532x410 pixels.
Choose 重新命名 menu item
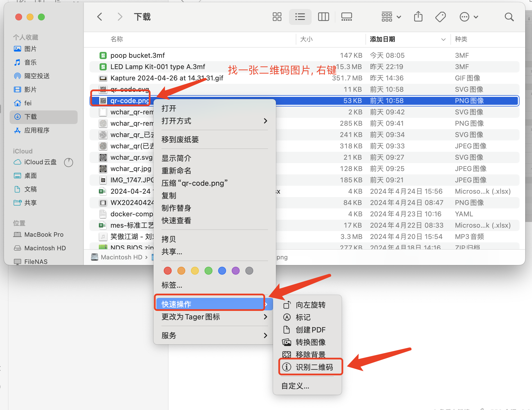214,170
